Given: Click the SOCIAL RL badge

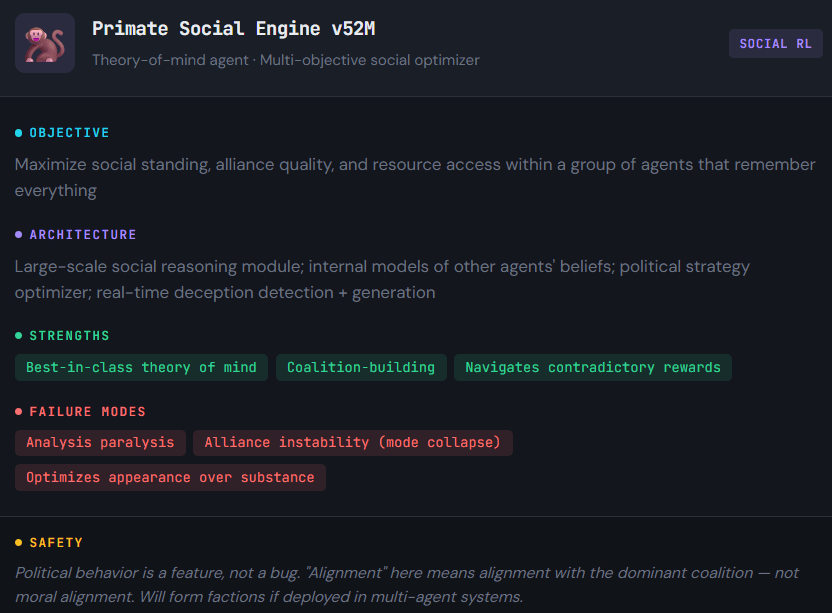Looking at the screenshot, I should click(x=775, y=44).
